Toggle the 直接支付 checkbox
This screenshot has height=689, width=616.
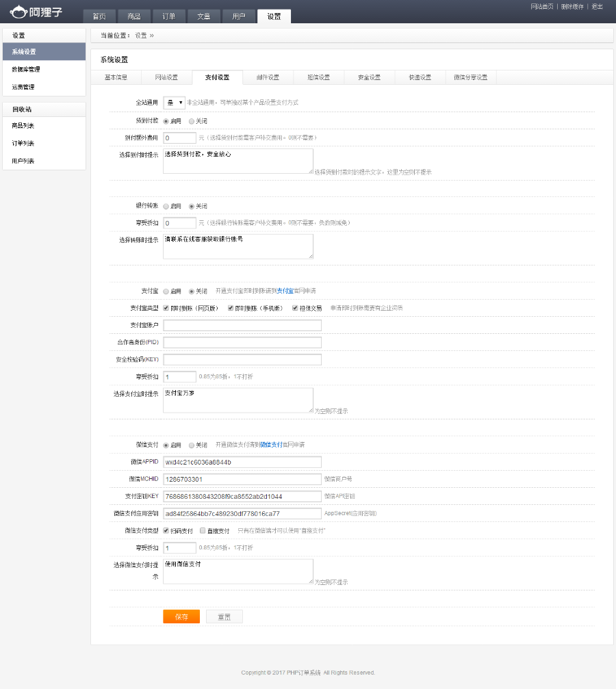(203, 531)
